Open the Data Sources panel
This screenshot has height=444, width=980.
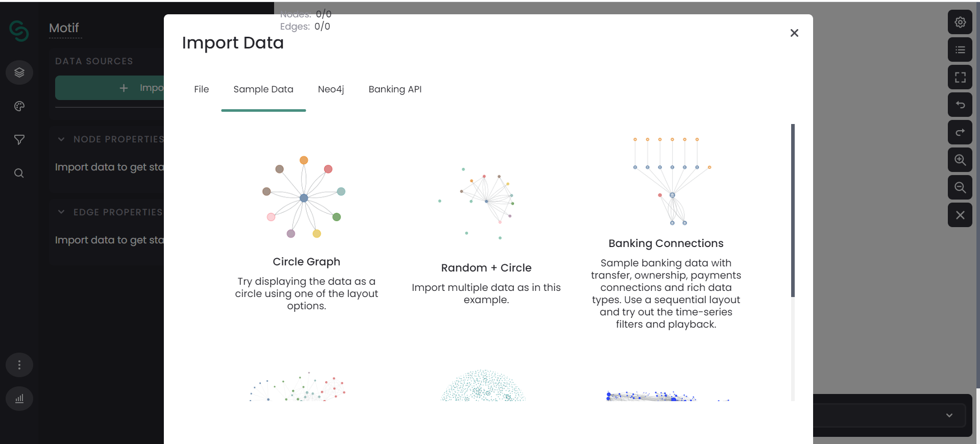19,72
